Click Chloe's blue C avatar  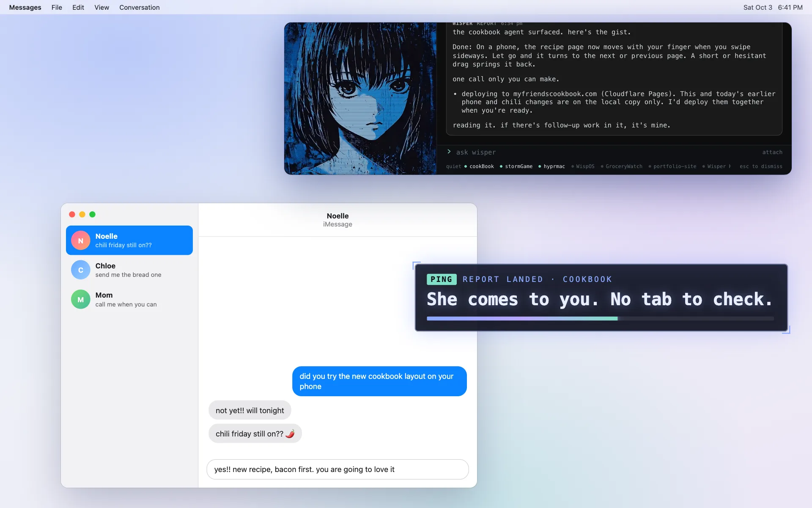point(80,270)
